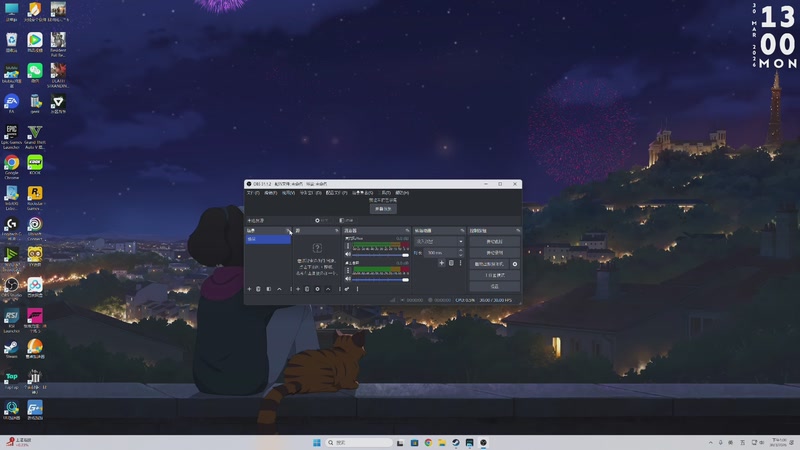Open RSI Launcher desktop icon
This screenshot has height=450, width=800.
point(11,319)
